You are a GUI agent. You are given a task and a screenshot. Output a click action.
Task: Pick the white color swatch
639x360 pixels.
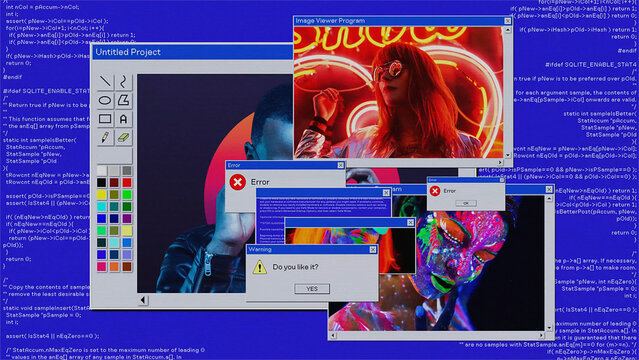[x=101, y=170]
